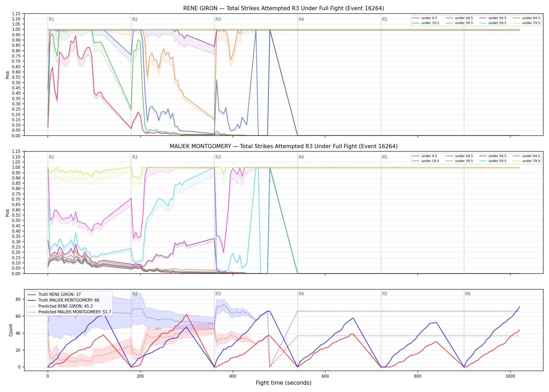Click the Count axis tick label 80
The width and height of the screenshot is (549, 392).
coord(18,299)
